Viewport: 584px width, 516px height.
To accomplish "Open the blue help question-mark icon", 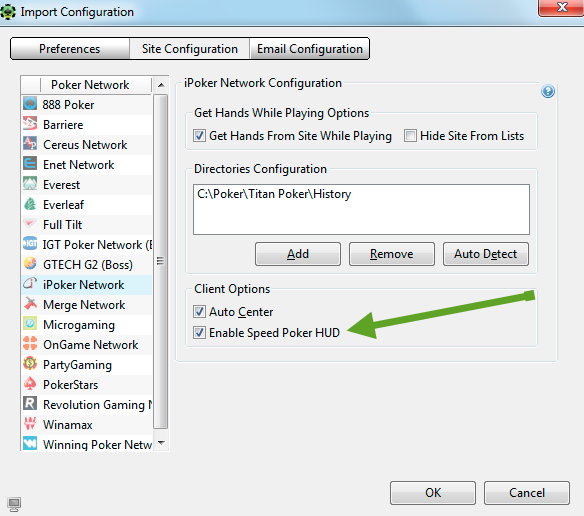I will click(548, 91).
